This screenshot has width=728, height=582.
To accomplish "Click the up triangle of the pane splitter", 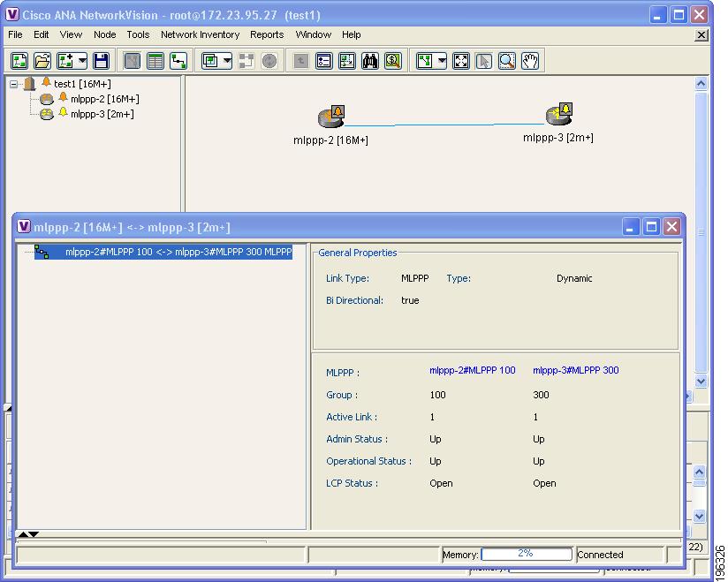I will (23, 534).
